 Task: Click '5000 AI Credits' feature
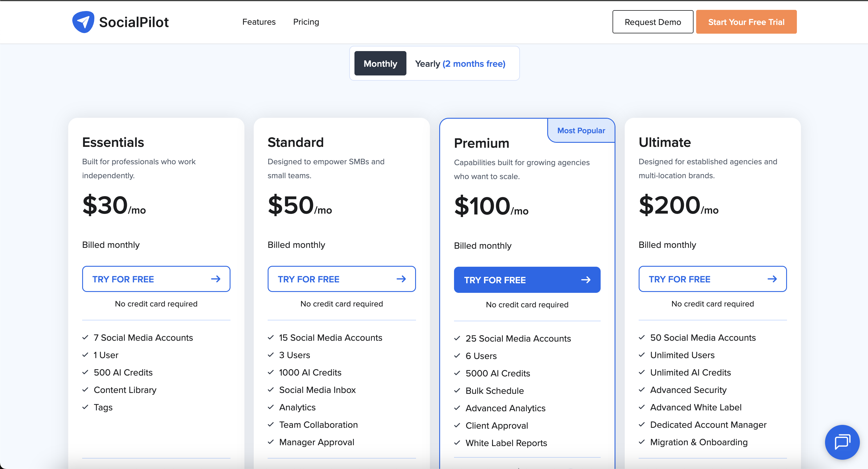(x=498, y=373)
